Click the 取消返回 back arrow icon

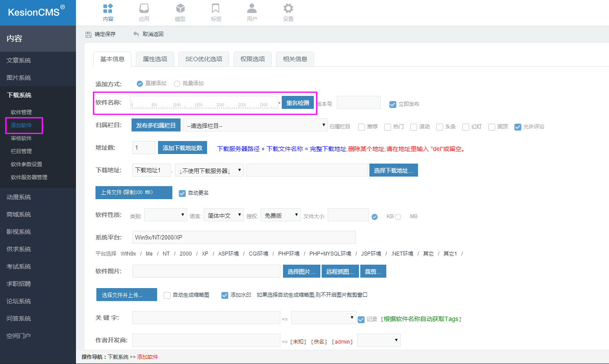pos(135,33)
